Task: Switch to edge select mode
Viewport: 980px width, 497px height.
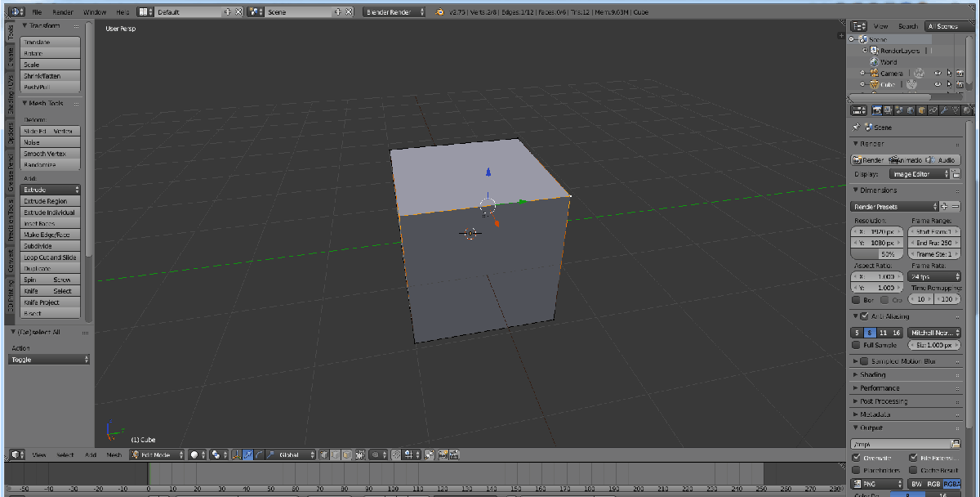Action: click(x=335, y=454)
